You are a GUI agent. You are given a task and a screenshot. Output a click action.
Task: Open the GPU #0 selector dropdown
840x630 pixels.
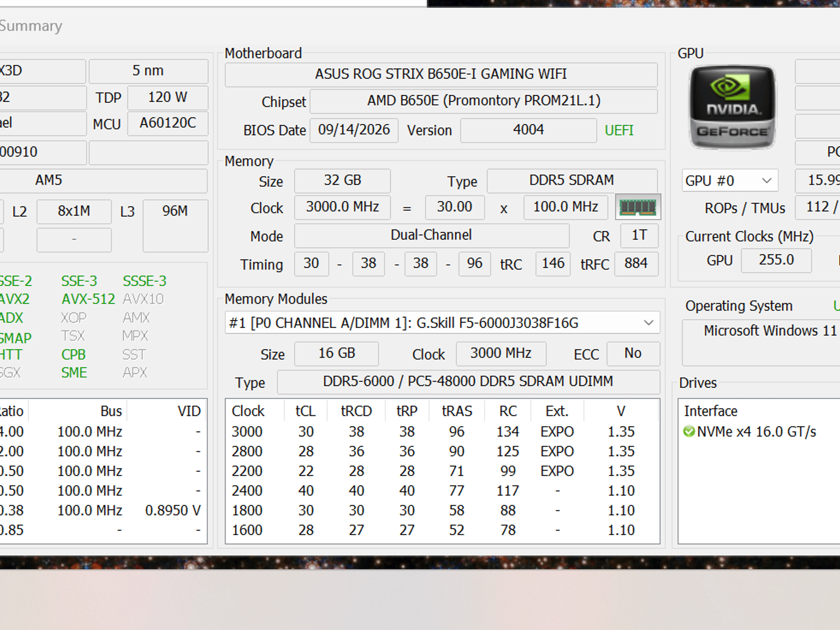730,180
